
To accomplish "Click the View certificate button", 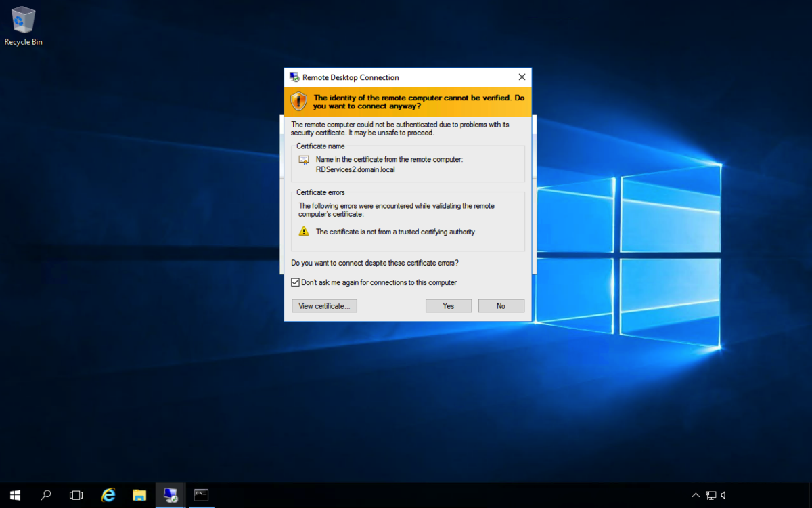I will [324, 306].
